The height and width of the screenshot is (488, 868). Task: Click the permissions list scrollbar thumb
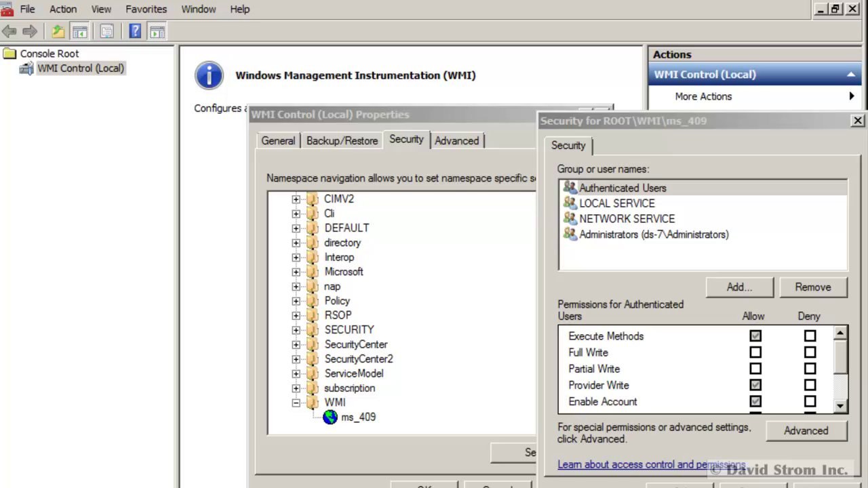(x=840, y=356)
